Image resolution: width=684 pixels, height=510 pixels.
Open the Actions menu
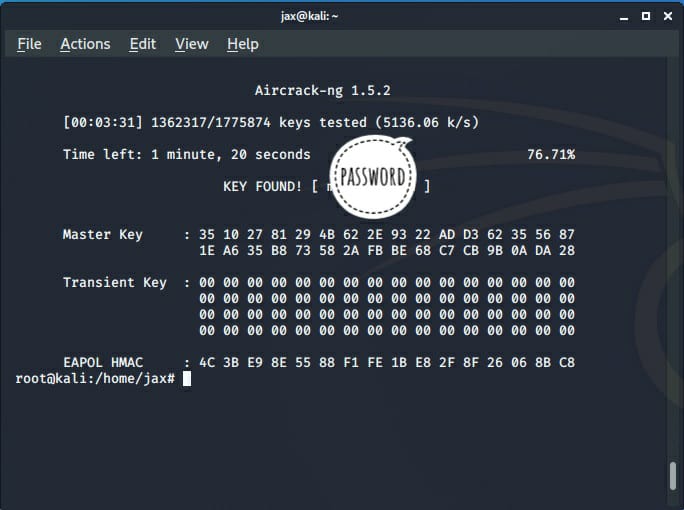point(85,44)
